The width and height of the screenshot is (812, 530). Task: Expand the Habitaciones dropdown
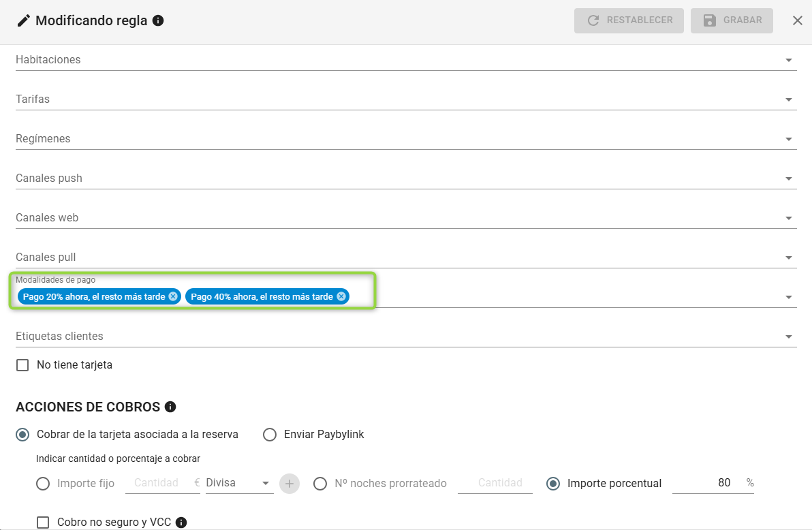[789, 60]
